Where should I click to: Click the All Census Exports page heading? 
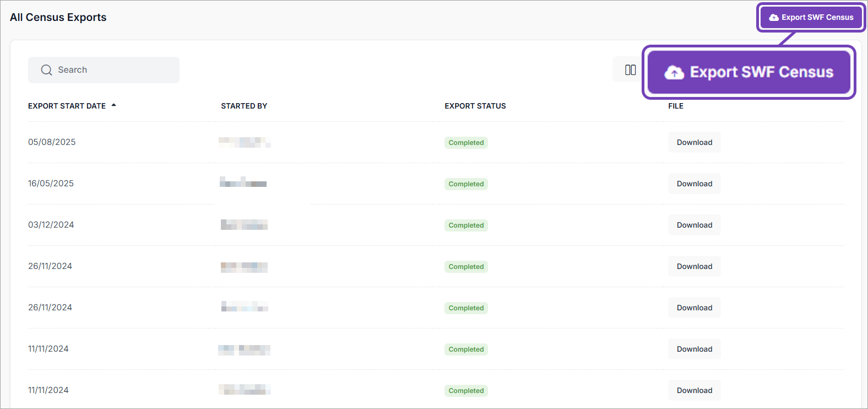tap(58, 18)
